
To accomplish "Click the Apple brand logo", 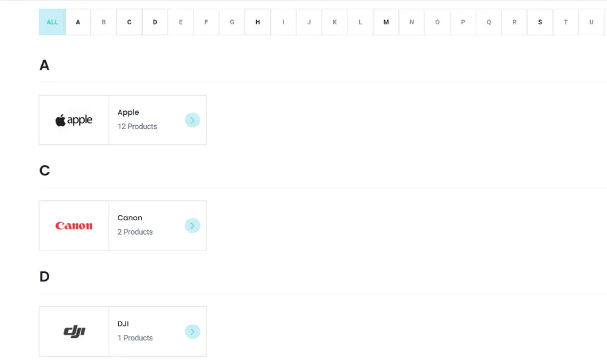I will (x=74, y=120).
